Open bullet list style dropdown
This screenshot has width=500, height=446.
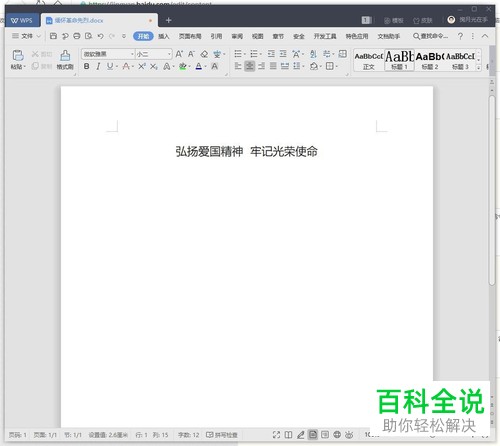pos(244,54)
